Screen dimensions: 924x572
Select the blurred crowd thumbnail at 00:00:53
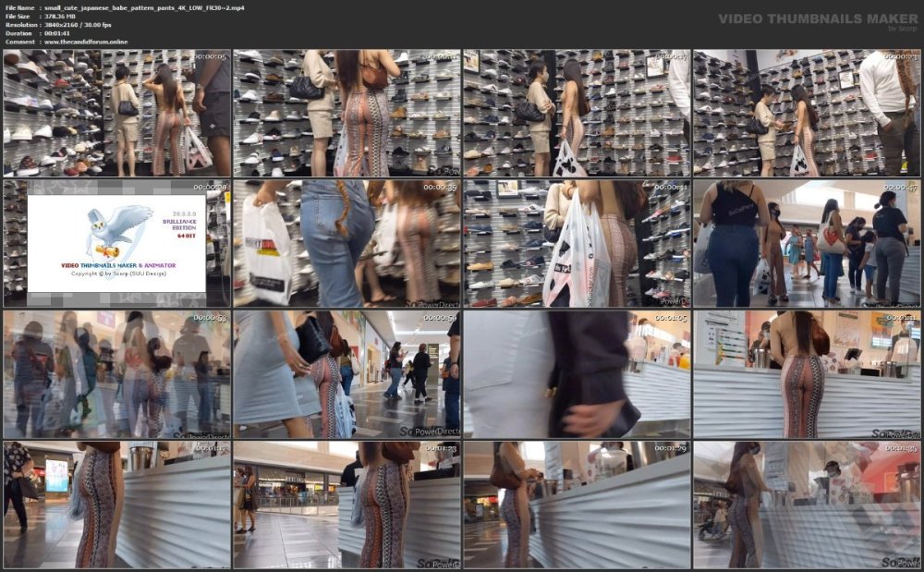[x=116, y=374]
